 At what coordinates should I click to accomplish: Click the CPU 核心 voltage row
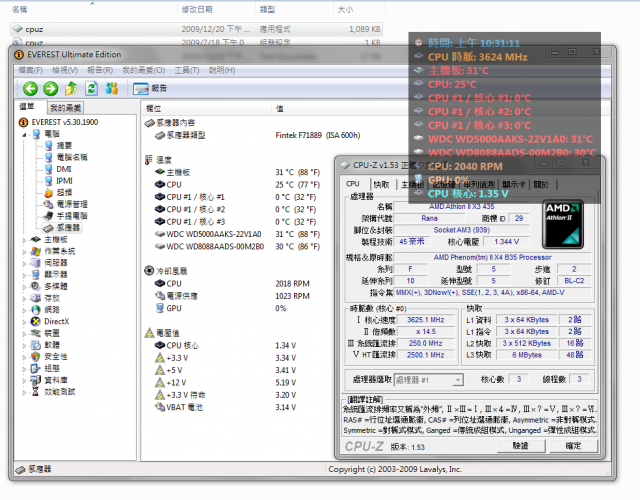click(x=225, y=346)
